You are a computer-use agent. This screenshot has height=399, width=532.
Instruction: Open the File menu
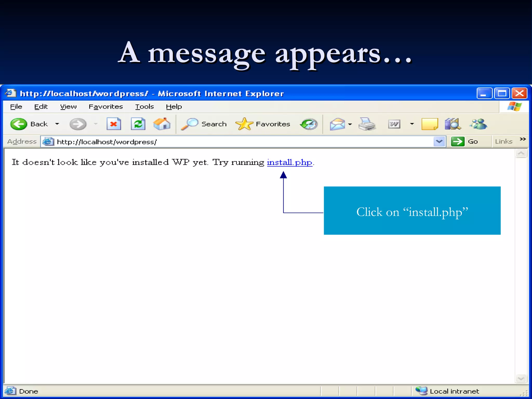coord(16,107)
